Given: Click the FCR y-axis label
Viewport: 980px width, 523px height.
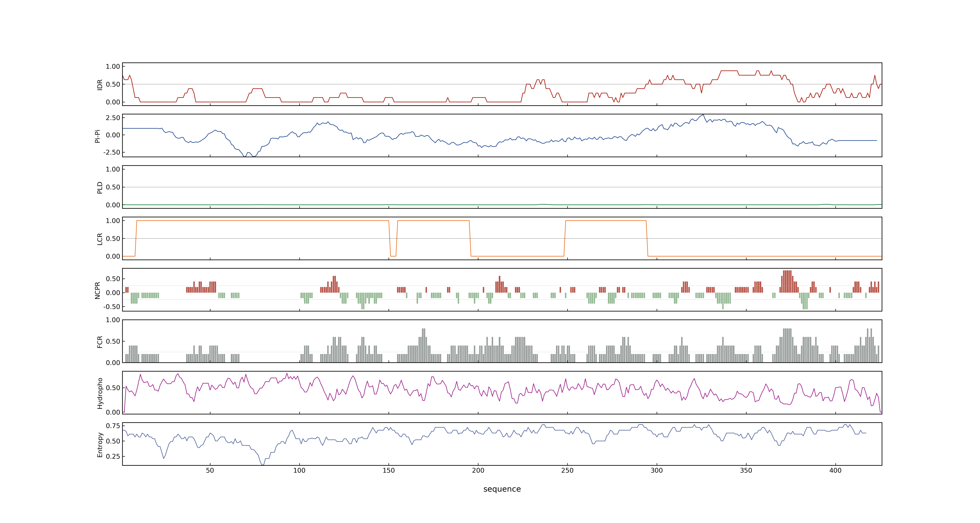Looking at the screenshot, I should (100, 341).
